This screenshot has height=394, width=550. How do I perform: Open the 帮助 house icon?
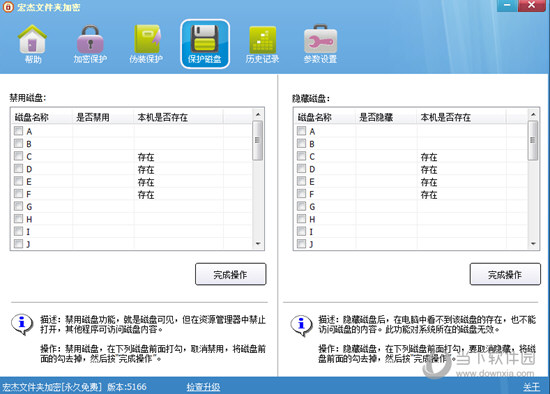(32, 44)
